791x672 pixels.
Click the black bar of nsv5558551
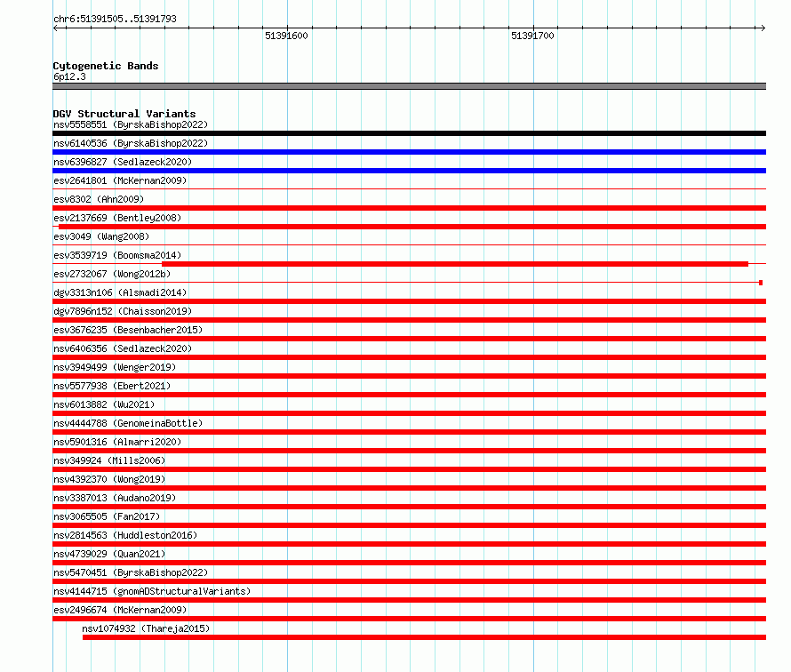(409, 133)
